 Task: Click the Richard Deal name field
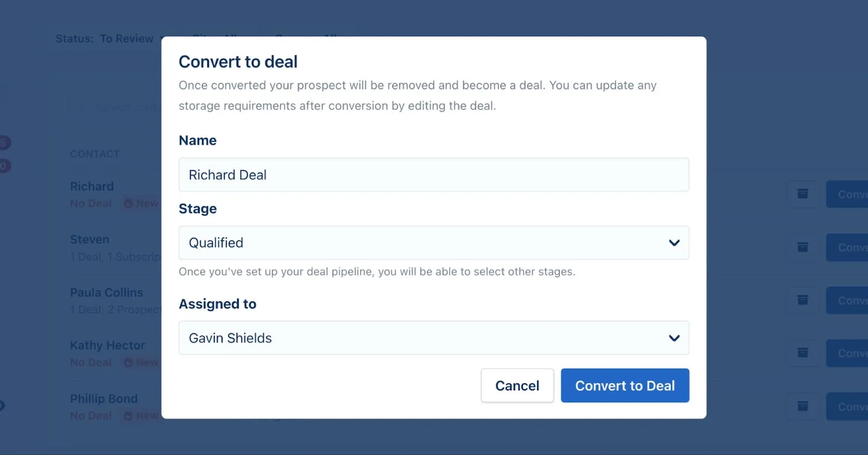[x=433, y=174]
